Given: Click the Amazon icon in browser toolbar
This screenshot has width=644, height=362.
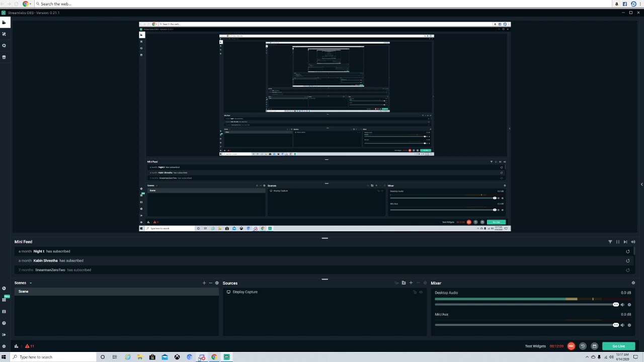Looking at the screenshot, I should pyautogui.click(x=617, y=4).
